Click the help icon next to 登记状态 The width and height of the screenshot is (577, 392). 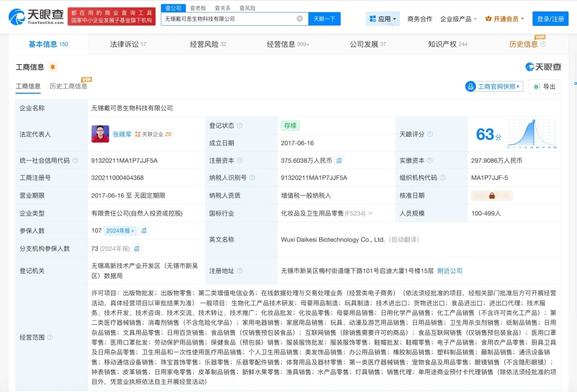240,125
